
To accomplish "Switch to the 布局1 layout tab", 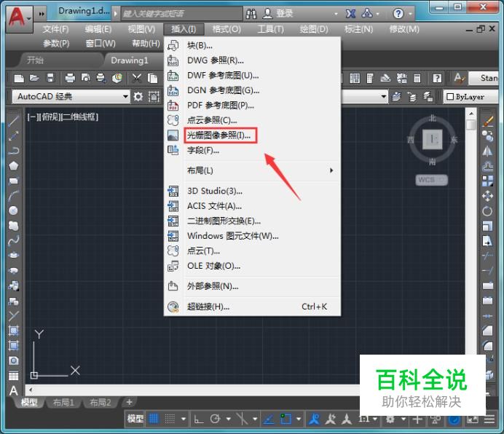I will coord(63,402).
